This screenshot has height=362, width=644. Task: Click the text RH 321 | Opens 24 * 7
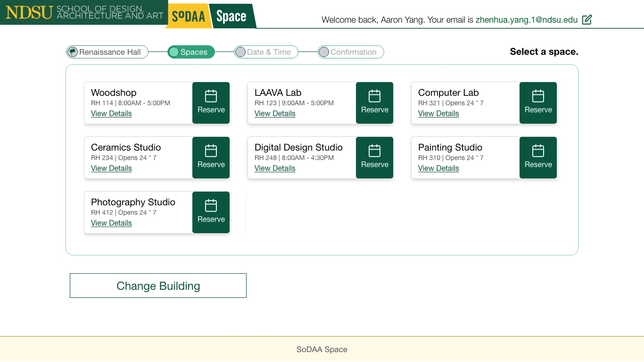(x=451, y=103)
